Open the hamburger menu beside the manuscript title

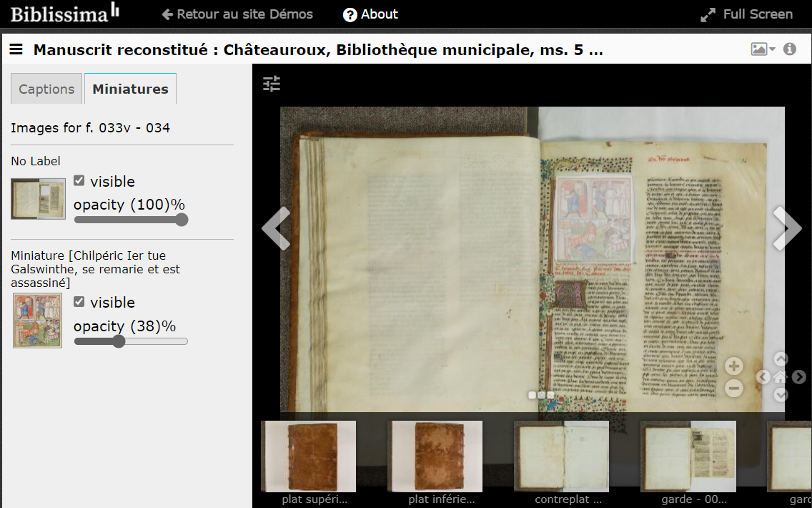coord(16,49)
